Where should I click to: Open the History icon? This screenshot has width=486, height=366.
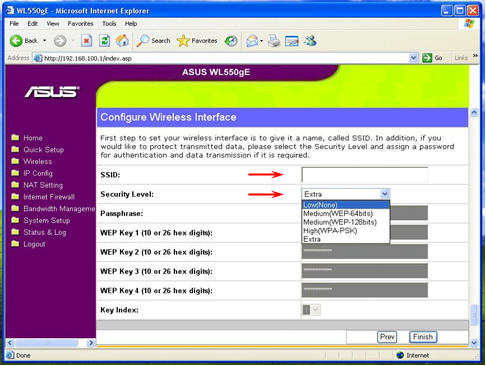coord(231,41)
